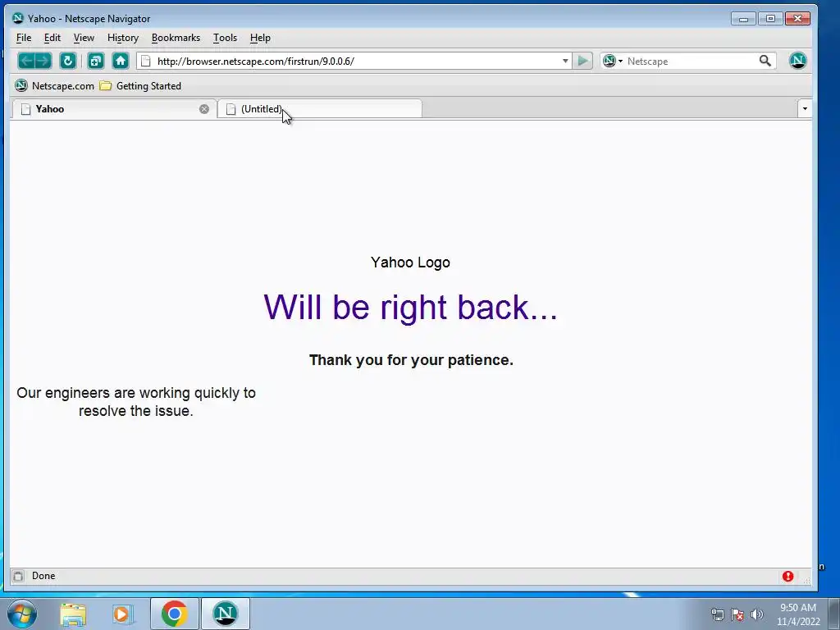Open File Explorer from the taskbar
Viewport: 840px width, 630px height.
point(73,614)
